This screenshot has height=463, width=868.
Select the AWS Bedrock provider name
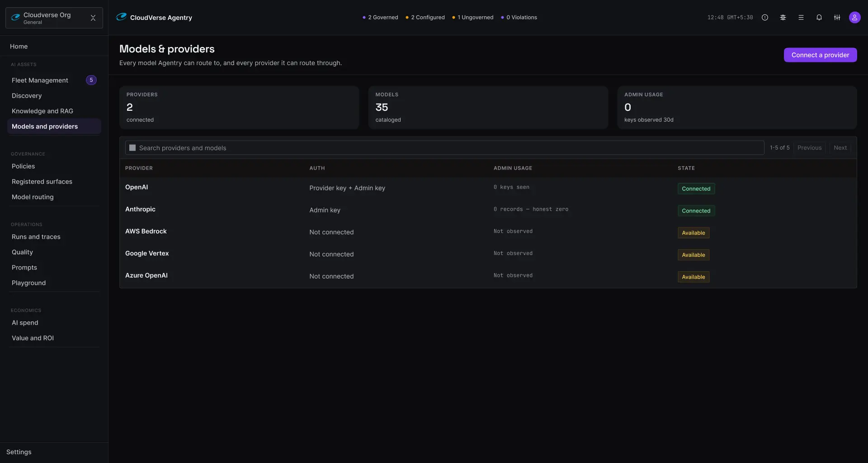[x=146, y=231]
